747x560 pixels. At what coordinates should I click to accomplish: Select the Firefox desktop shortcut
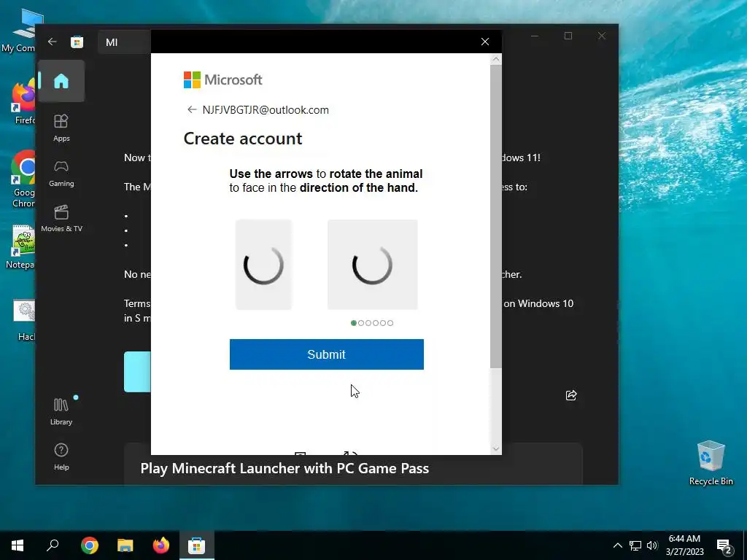(23, 102)
